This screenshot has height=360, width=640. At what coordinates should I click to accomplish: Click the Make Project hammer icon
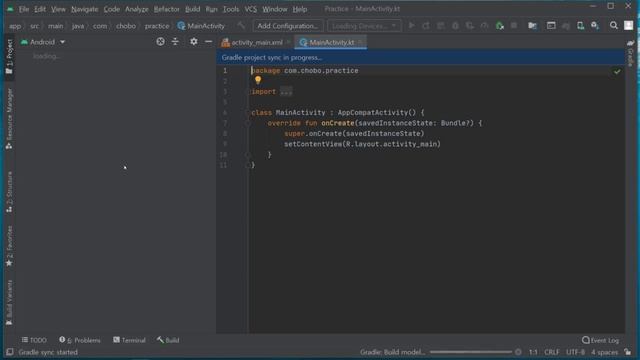[241, 26]
